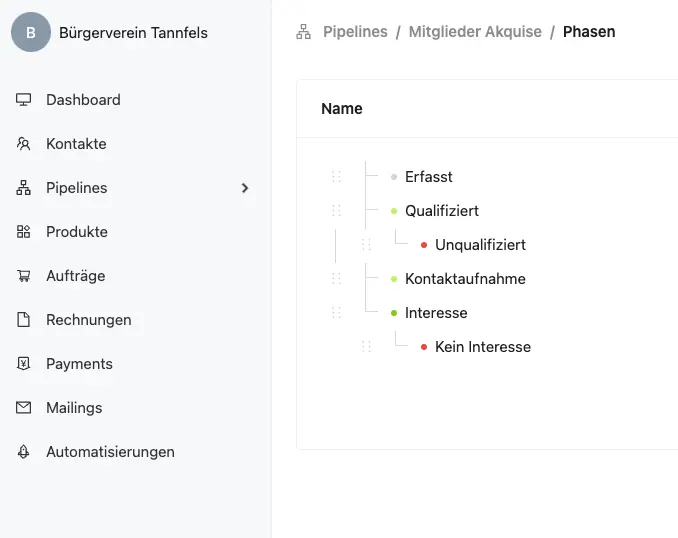
Task: Click the Produkte grid icon
Action: (24, 232)
